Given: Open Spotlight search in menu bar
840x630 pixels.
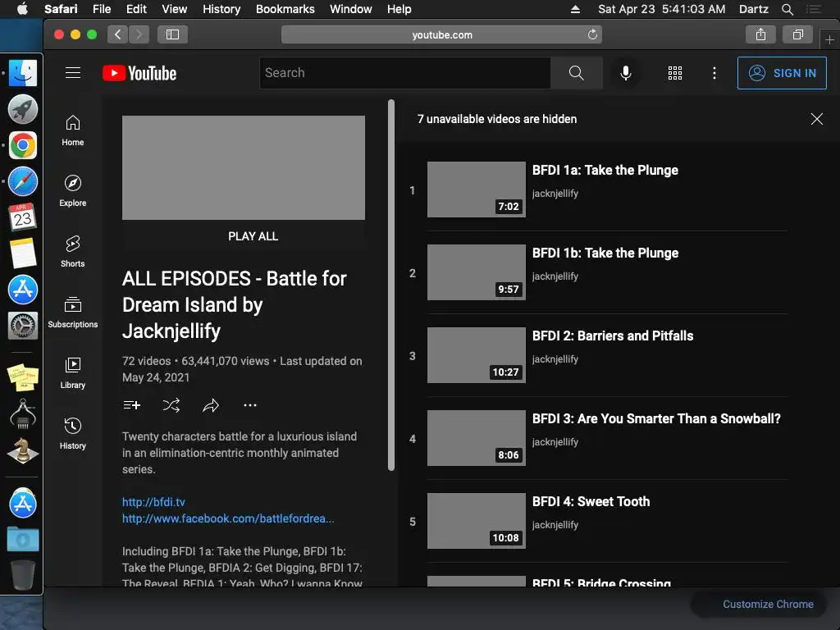Looking at the screenshot, I should pos(787,9).
